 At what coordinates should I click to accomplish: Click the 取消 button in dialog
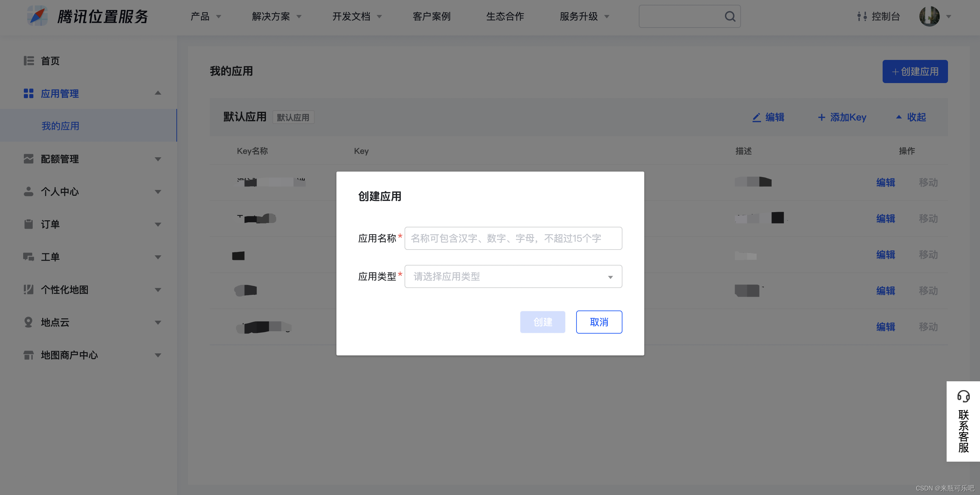pos(598,322)
